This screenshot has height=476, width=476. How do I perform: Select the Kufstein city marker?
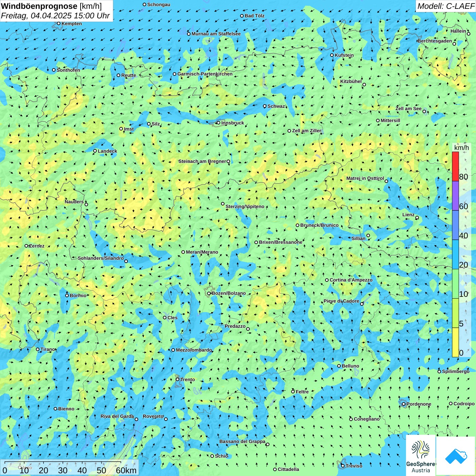(332, 55)
